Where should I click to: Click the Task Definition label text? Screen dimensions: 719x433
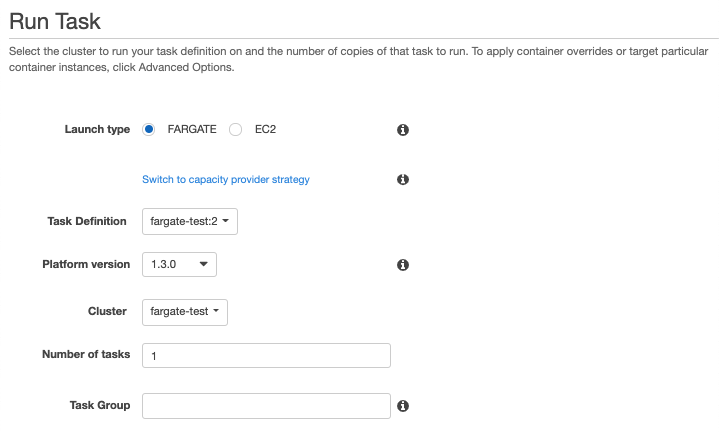point(87,221)
